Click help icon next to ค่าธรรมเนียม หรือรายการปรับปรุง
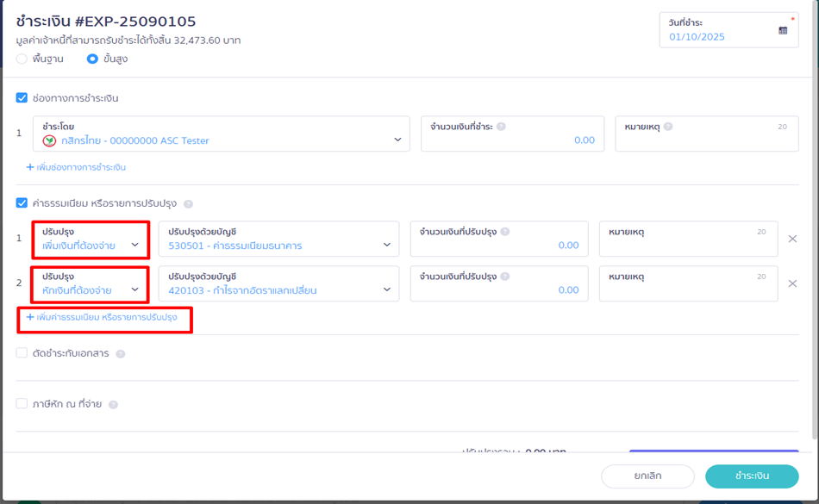Viewport: 819px width, 504px height. (188, 204)
